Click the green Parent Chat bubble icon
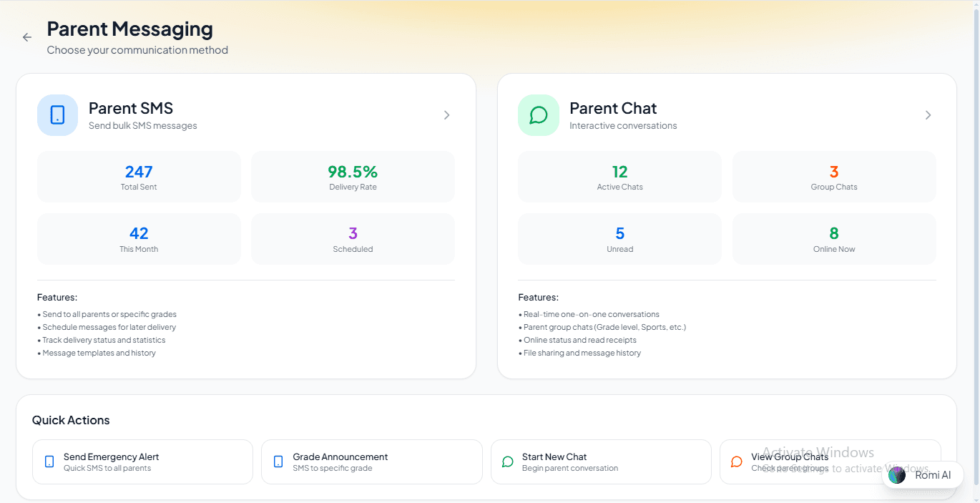 coord(538,115)
